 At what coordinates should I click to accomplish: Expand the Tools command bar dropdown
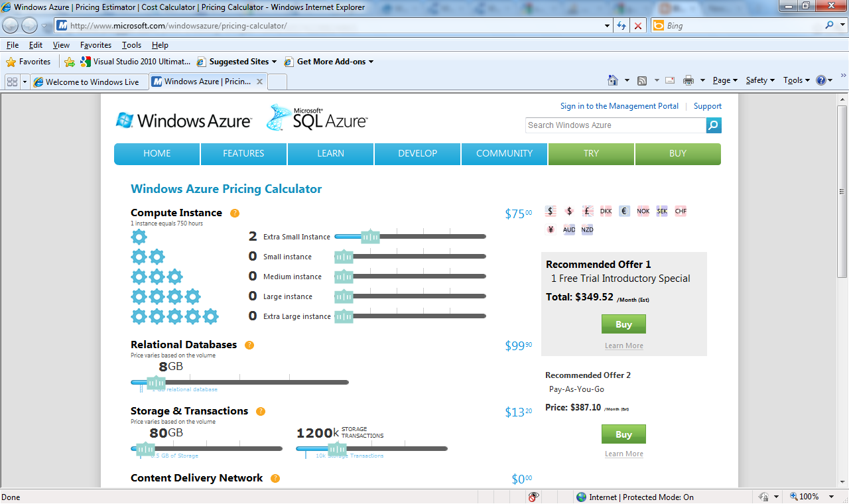click(x=797, y=80)
